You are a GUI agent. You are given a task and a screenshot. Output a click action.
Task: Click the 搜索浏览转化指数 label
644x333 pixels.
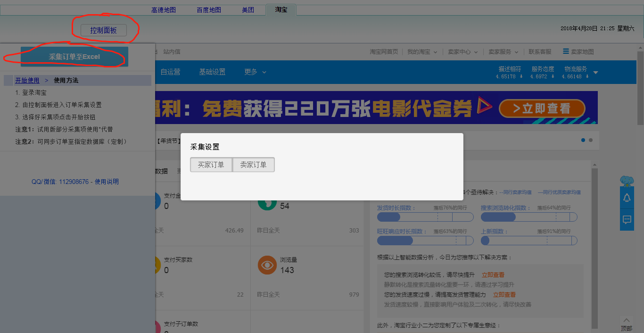point(506,208)
